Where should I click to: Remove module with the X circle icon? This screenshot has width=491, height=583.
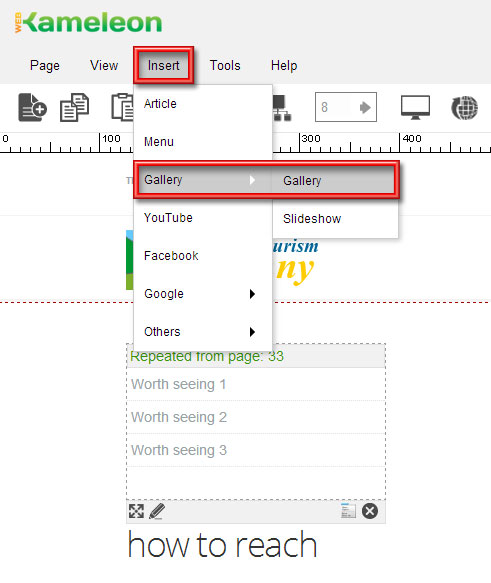[x=370, y=511]
